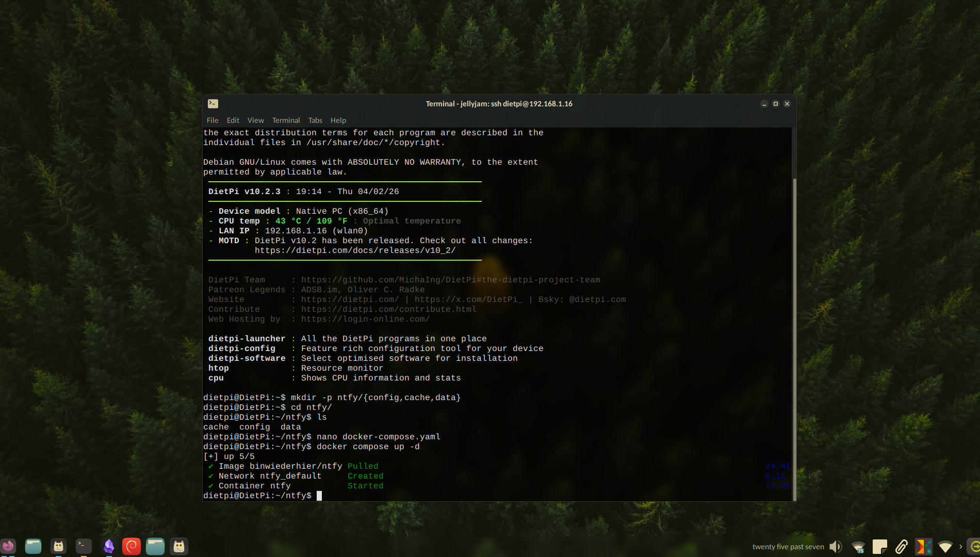Open the sticky notes tray icon
This screenshot has height=557, width=980.
tap(880, 547)
